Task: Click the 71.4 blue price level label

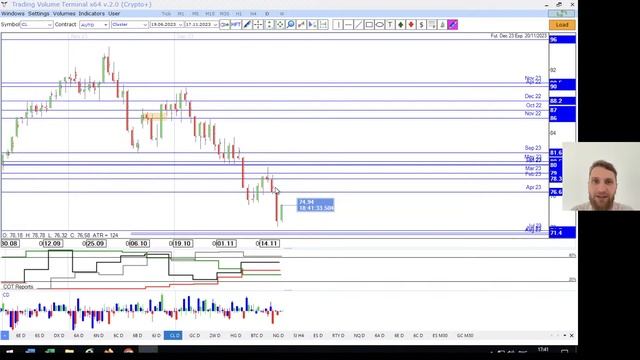Action: [562, 233]
